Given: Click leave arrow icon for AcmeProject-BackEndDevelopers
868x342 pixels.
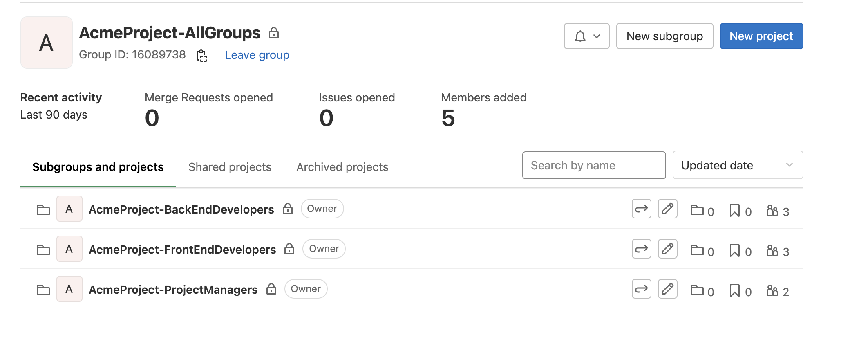Looking at the screenshot, I should 642,209.
